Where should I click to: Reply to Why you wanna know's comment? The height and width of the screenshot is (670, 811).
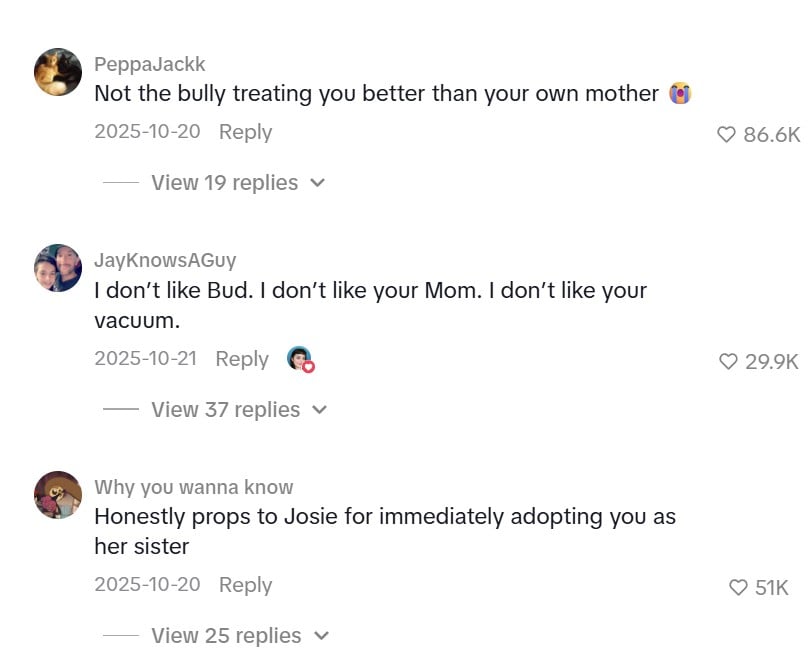coord(245,585)
